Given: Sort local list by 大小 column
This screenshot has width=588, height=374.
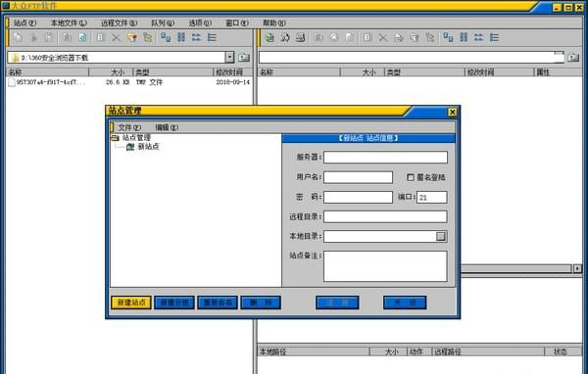Looking at the screenshot, I should pyautogui.click(x=111, y=71).
